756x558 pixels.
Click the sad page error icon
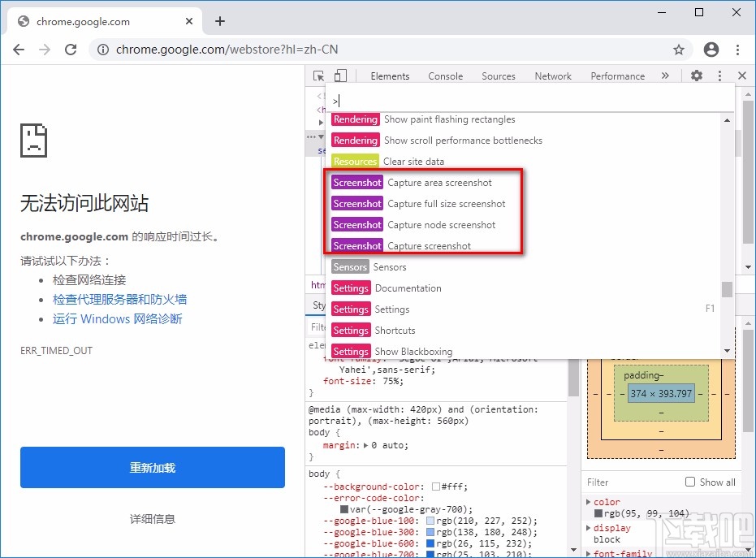pos(33,141)
